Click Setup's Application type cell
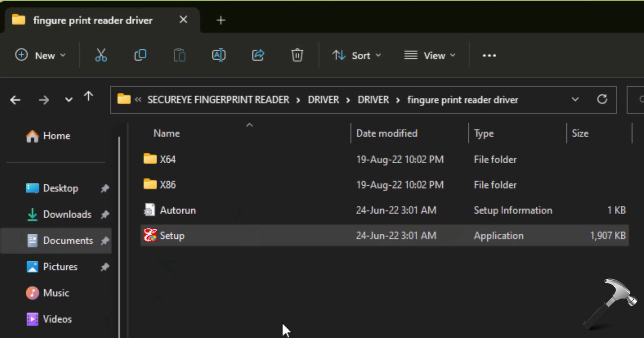 tap(498, 236)
